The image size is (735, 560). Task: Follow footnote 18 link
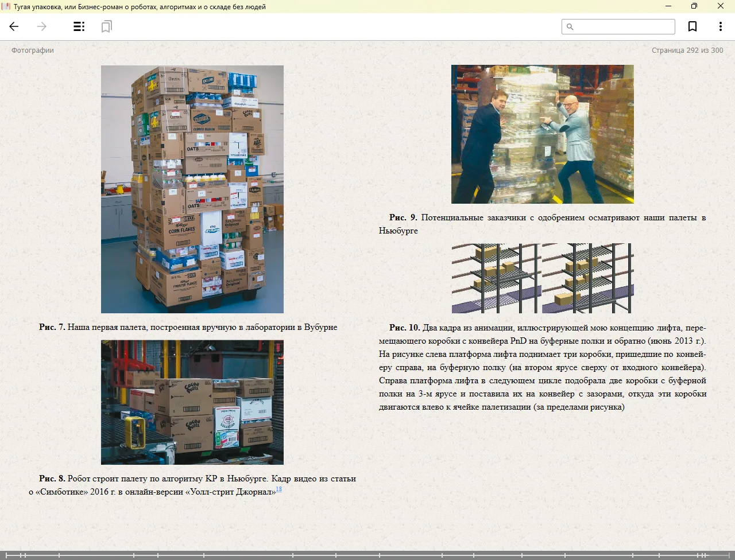278,489
